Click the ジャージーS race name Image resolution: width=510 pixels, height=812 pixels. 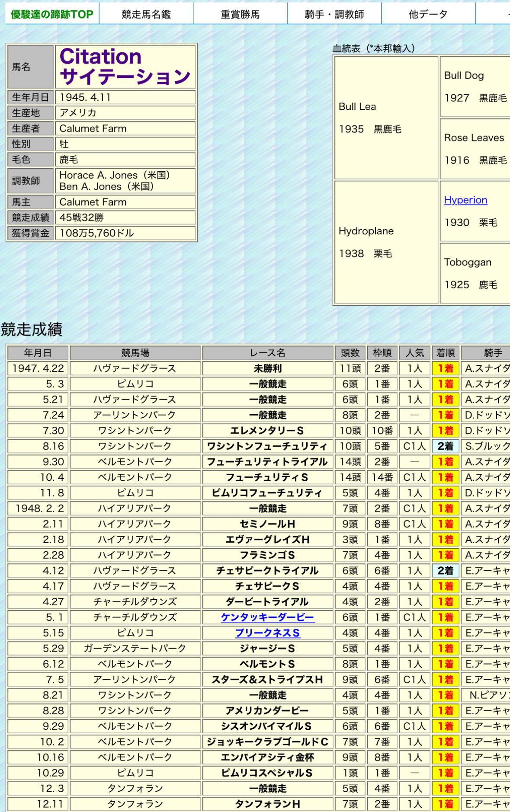268,649
